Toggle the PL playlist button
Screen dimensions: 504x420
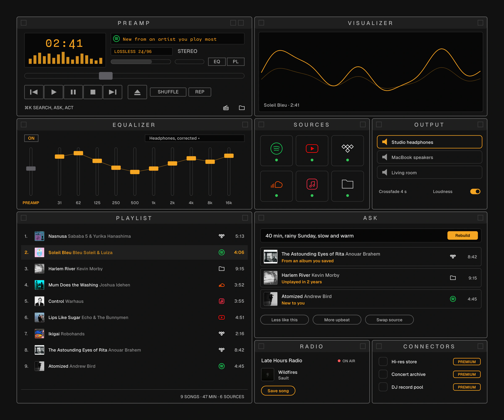pyautogui.click(x=236, y=62)
